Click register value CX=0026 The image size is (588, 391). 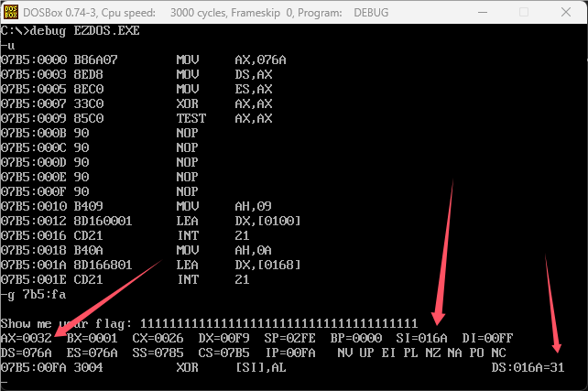[158, 338]
